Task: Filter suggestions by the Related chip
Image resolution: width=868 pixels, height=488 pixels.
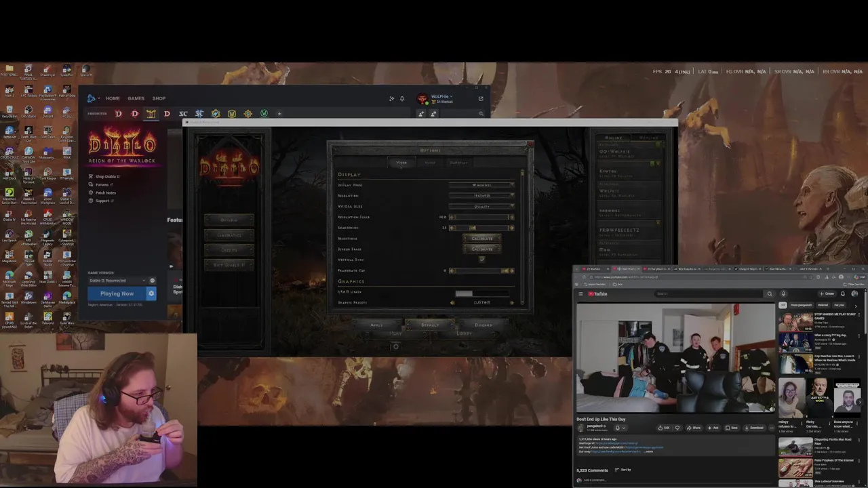Action: [823, 305]
